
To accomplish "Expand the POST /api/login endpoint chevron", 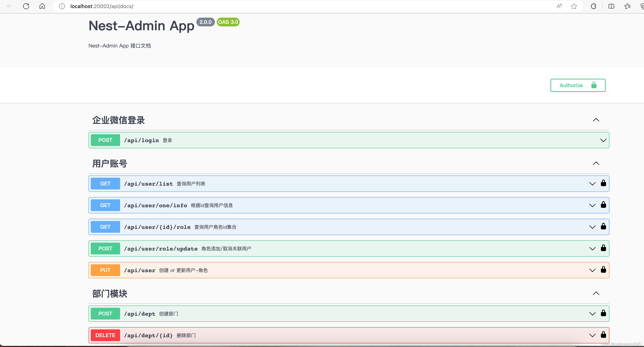I will point(603,140).
